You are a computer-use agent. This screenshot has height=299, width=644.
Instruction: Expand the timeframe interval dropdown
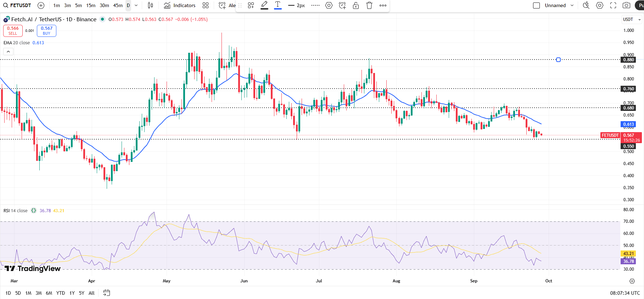(136, 5)
